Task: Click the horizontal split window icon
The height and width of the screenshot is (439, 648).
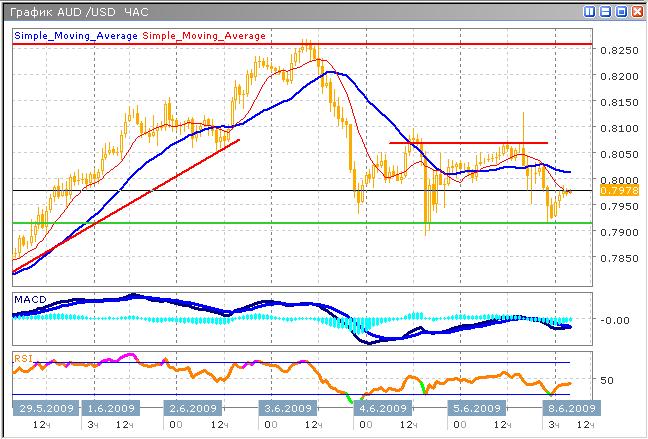Action: click(605, 12)
